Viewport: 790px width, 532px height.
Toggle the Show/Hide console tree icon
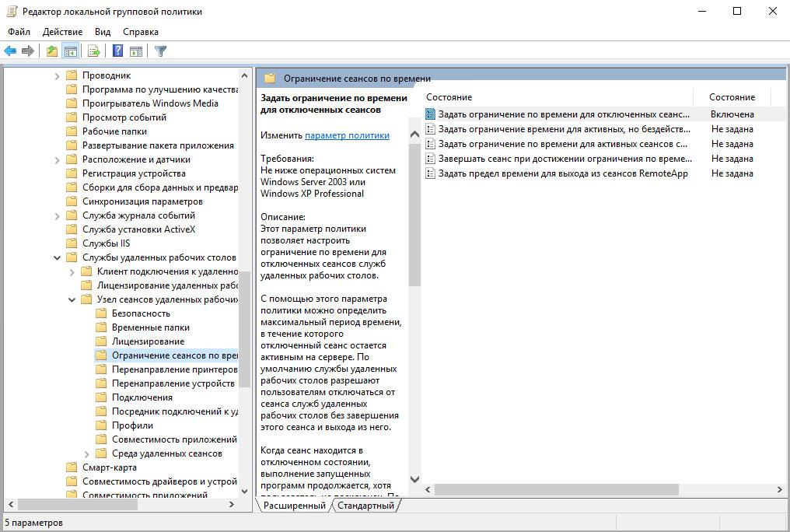click(70, 51)
